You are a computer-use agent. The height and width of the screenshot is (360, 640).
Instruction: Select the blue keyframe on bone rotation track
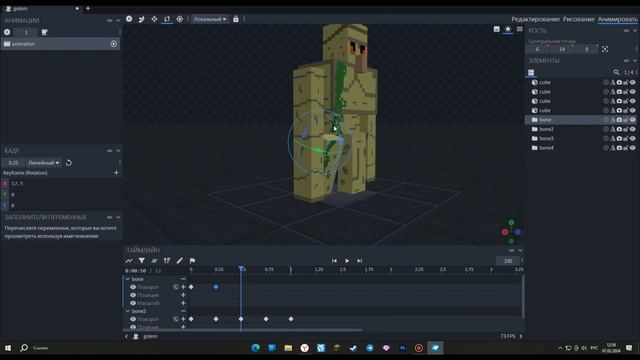coord(216,287)
